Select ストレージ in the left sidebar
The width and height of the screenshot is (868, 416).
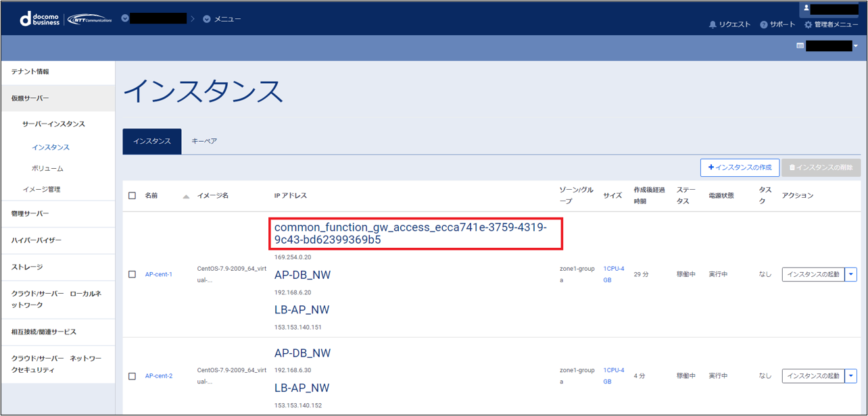[x=27, y=267]
